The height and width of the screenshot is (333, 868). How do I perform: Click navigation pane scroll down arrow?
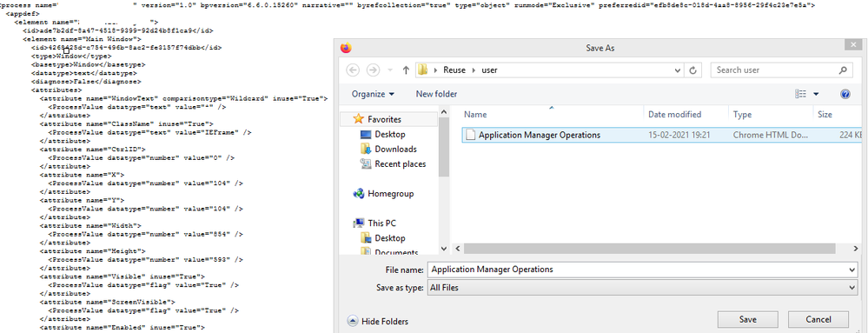click(444, 249)
